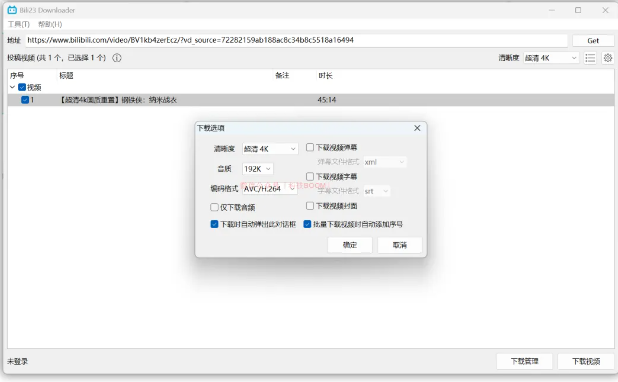
Task: Click the 序号 column header
Action: click(17, 75)
